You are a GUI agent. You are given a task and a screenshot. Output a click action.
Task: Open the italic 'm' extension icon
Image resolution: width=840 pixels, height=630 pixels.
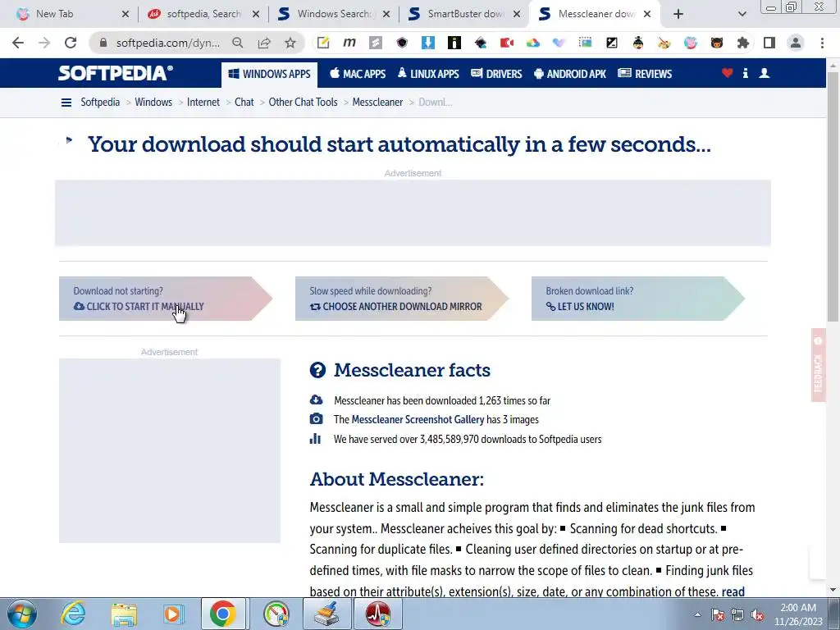[x=349, y=43]
